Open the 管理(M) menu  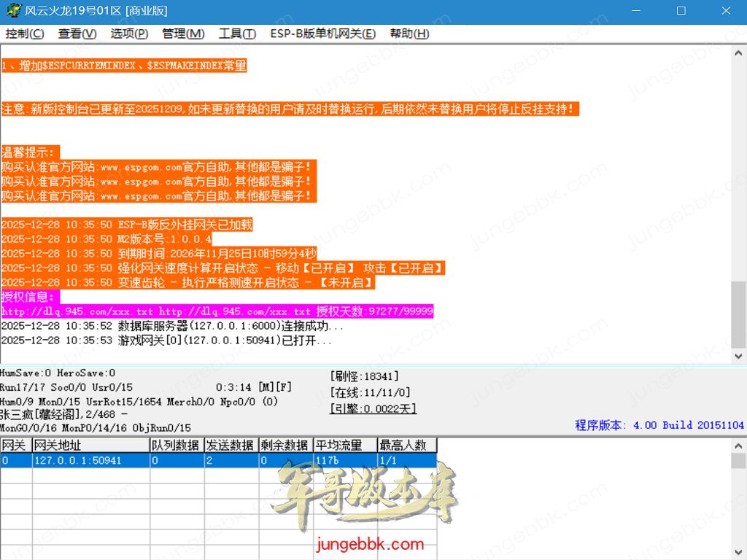(x=183, y=34)
